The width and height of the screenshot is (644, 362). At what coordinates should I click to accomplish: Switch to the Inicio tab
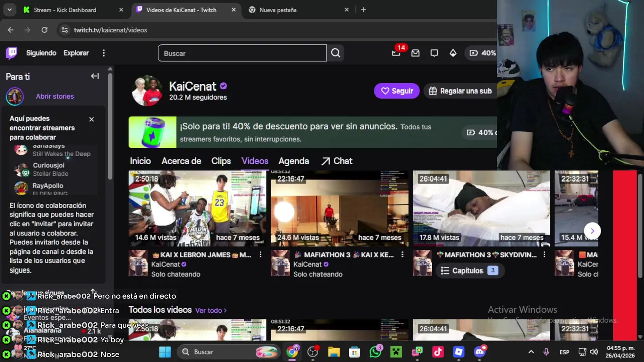point(140,161)
